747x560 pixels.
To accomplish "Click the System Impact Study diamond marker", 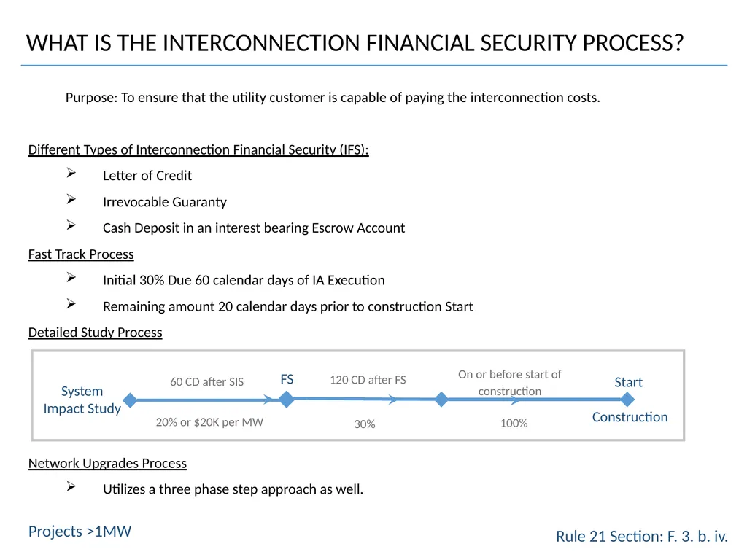I will (x=130, y=400).
